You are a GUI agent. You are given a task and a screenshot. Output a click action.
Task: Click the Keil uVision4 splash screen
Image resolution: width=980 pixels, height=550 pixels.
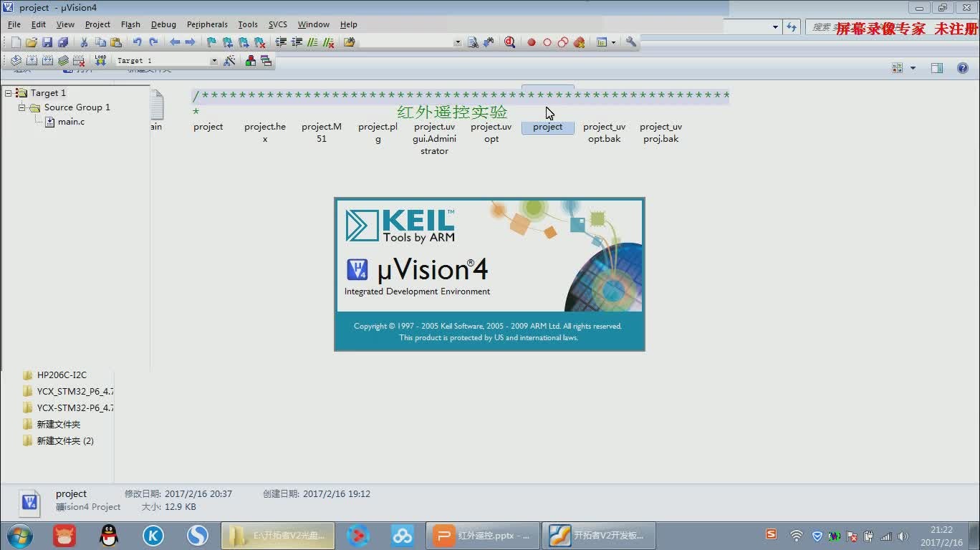489,274
